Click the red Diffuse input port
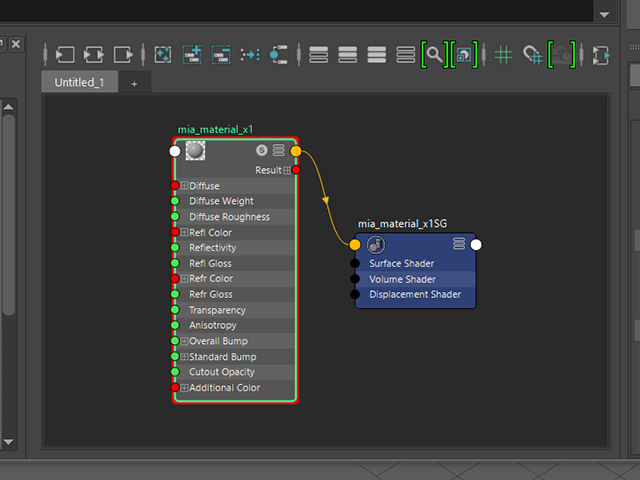The width and height of the screenshot is (640, 480). tap(175, 185)
